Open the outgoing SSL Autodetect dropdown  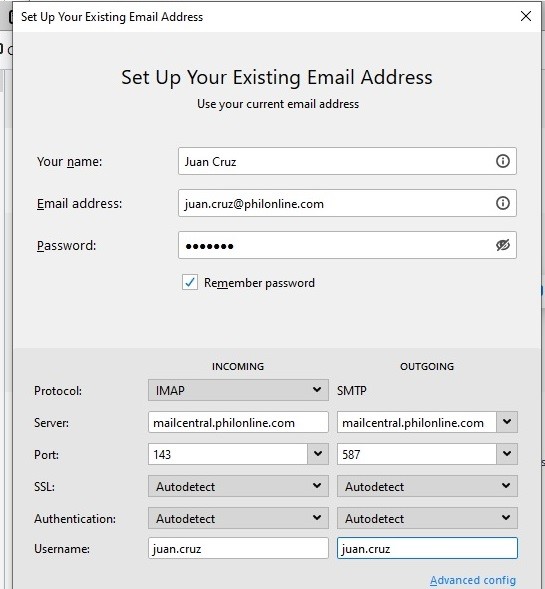[x=427, y=486]
